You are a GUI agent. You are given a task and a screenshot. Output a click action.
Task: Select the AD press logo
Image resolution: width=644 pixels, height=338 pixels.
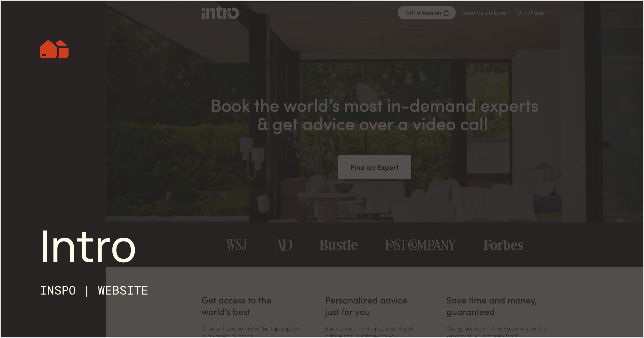pyautogui.click(x=283, y=245)
